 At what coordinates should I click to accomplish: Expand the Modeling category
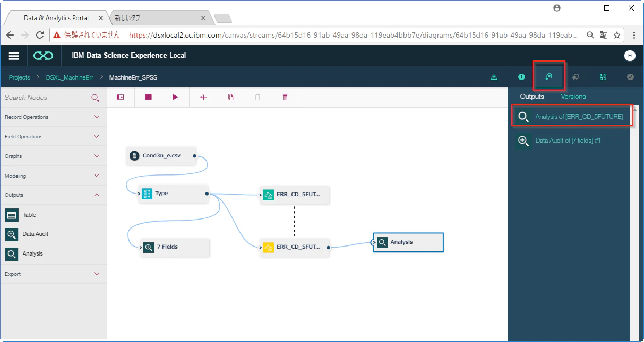(x=53, y=176)
